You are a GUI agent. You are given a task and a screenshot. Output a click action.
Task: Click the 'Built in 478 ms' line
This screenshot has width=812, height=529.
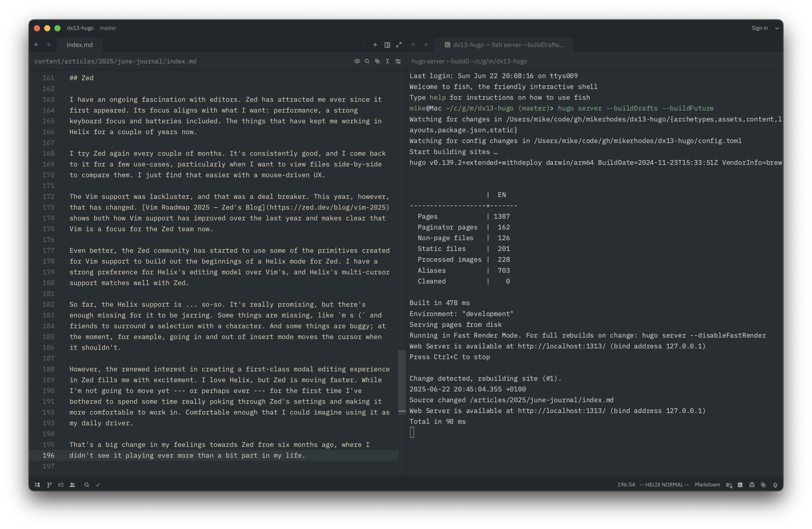pos(439,303)
